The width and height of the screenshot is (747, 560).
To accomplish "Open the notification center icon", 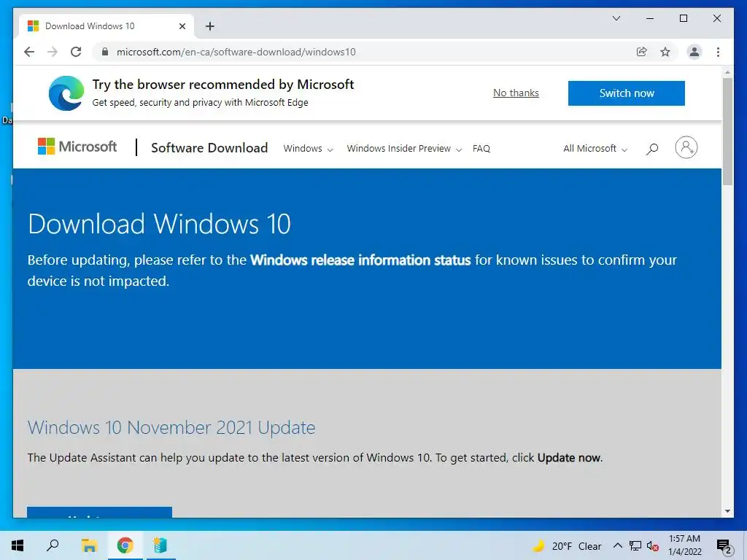I will click(724, 546).
